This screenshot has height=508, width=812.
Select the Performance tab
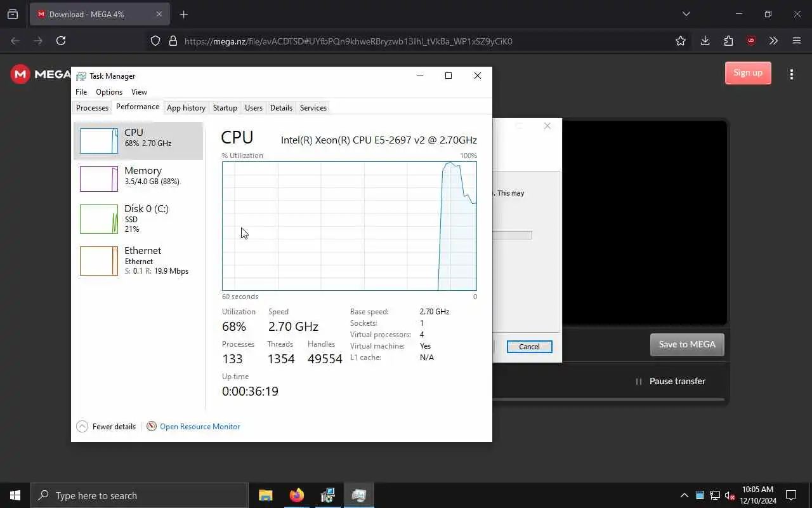[138, 107]
